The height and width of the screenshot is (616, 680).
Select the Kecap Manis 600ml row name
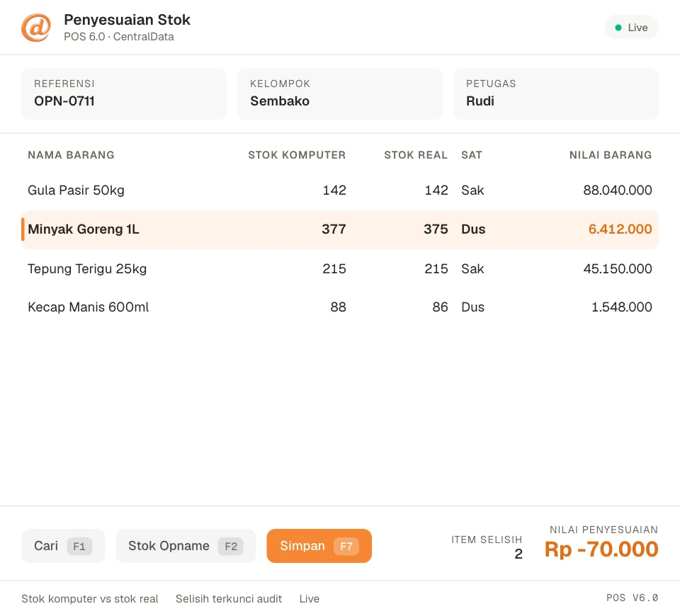(88, 307)
